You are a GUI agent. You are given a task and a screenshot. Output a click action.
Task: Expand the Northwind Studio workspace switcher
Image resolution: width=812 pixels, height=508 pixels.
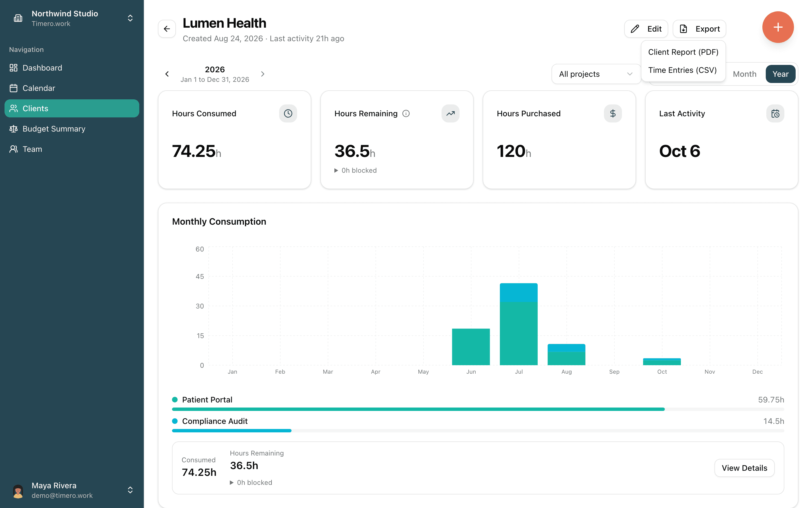[x=130, y=18]
